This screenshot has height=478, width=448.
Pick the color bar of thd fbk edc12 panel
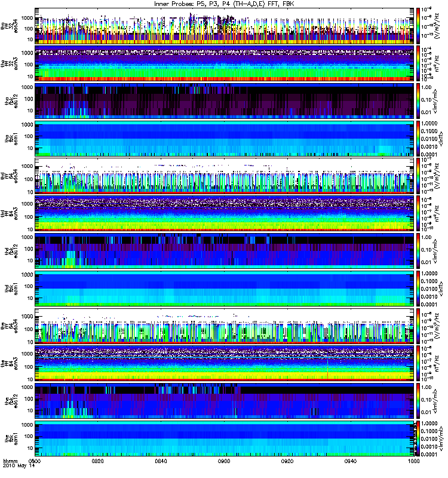point(418,251)
